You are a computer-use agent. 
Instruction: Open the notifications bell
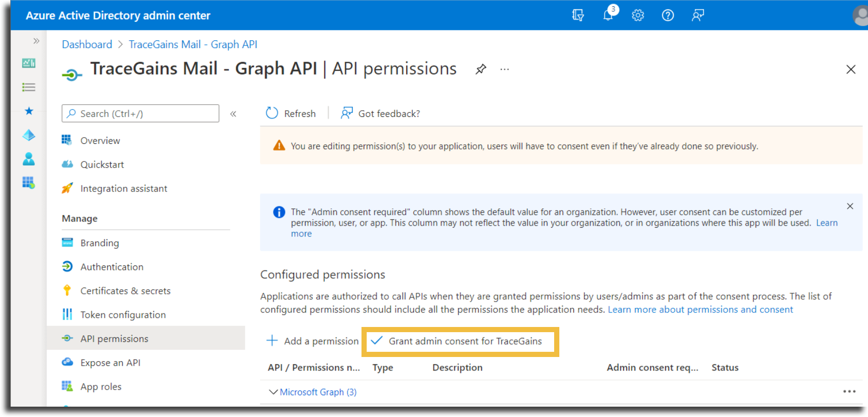coord(609,14)
